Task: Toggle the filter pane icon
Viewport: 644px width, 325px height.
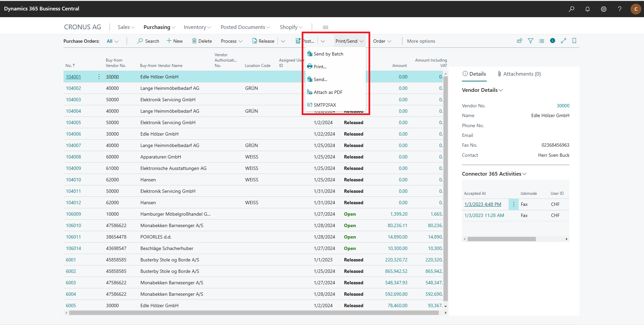Action: pyautogui.click(x=530, y=41)
